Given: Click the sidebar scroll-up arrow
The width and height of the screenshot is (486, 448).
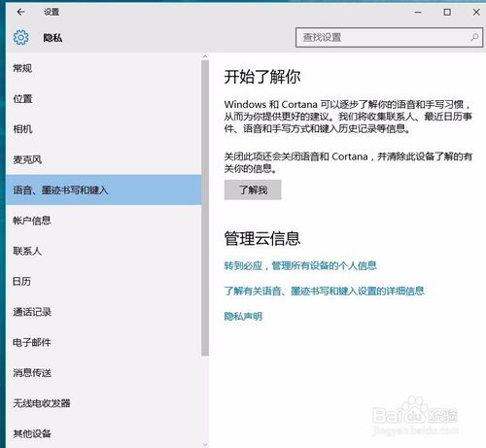Looking at the screenshot, I should point(205,56).
